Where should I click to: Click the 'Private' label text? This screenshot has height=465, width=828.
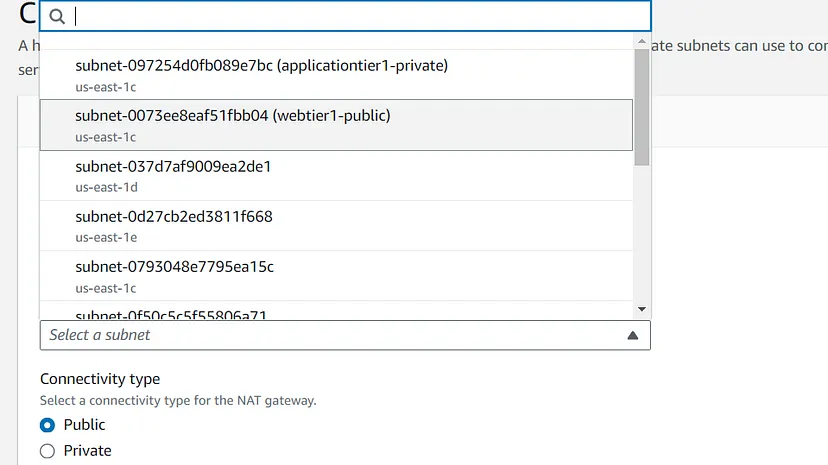[x=87, y=451]
